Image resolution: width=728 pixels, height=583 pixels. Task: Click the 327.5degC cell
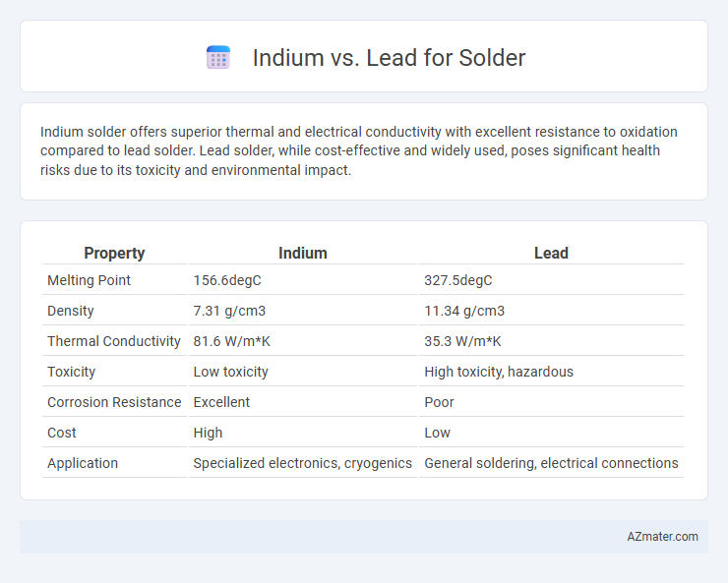coord(458,280)
